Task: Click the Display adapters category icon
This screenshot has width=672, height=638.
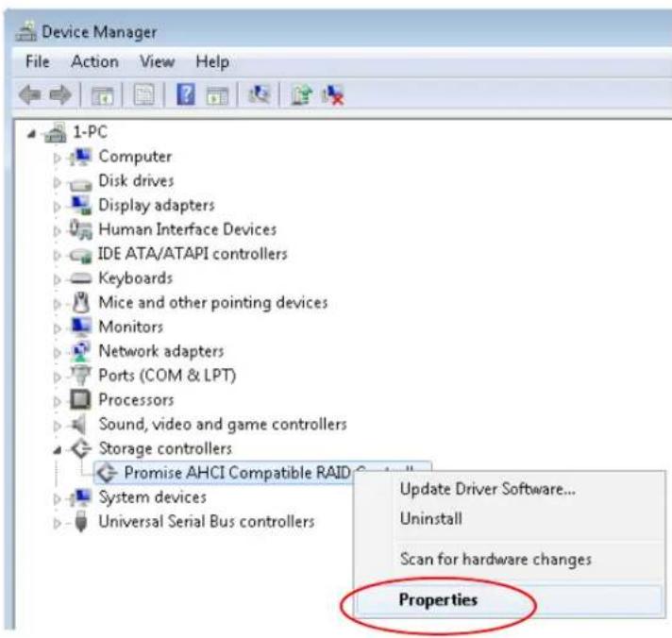Action: coord(80,205)
